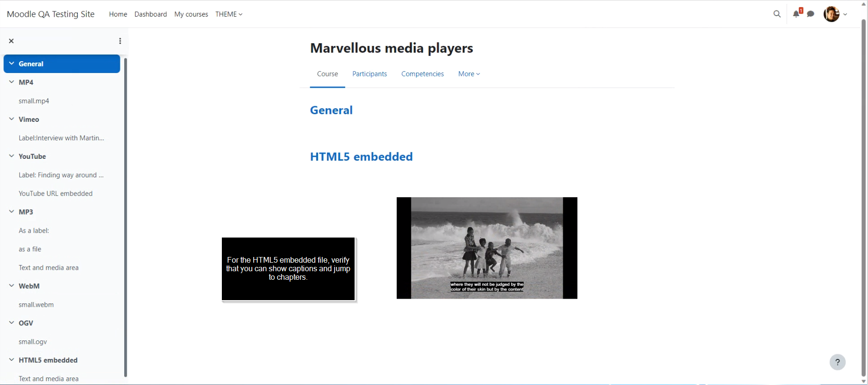Click the embedded HTML5 video player
868x385 pixels.
[x=487, y=248]
